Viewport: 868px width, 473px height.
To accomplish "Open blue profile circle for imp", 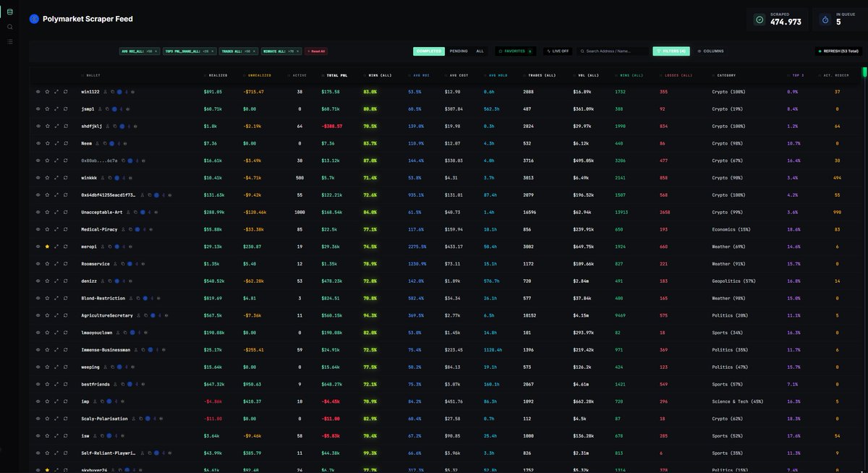I will pyautogui.click(x=109, y=401).
